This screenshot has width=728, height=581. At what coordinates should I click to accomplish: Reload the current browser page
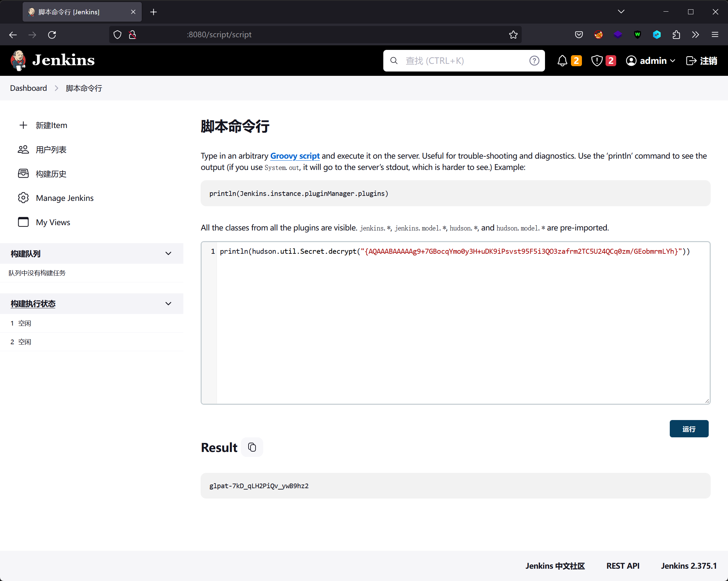[52, 35]
